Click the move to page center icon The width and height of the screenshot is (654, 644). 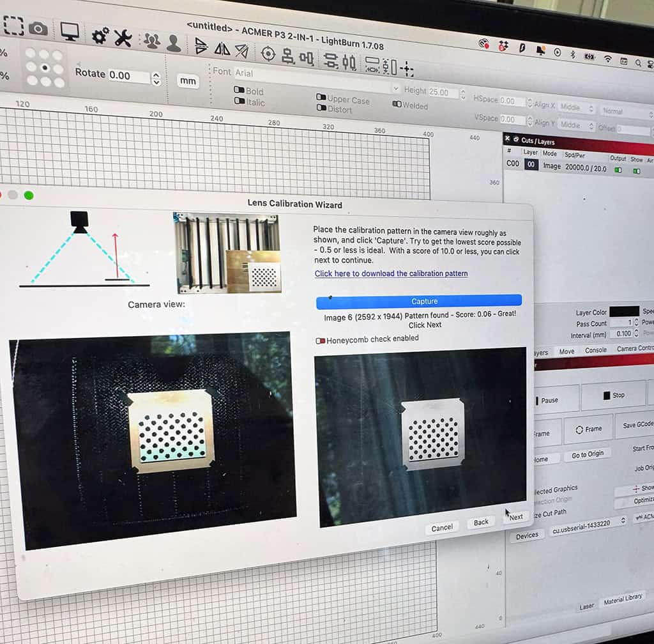tap(407, 68)
